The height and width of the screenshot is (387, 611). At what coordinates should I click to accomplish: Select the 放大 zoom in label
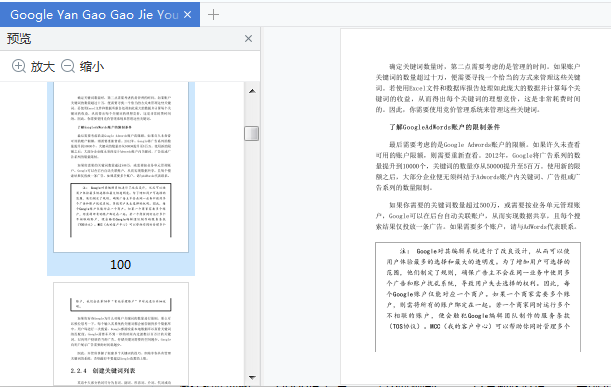coord(42,67)
